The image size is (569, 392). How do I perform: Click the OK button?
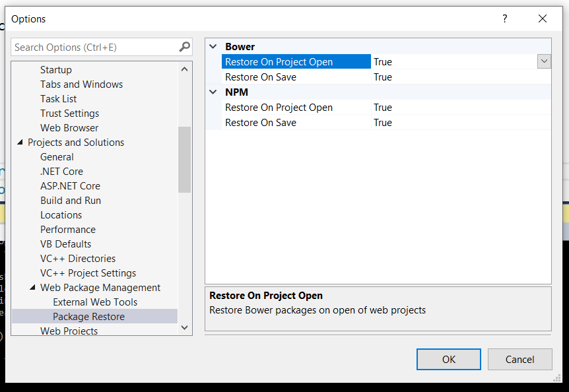pyautogui.click(x=448, y=359)
